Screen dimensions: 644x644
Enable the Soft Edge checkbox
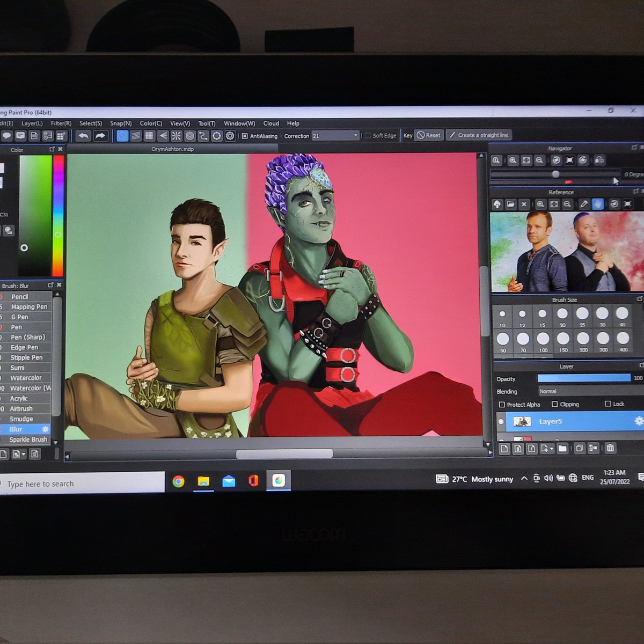pyautogui.click(x=368, y=136)
